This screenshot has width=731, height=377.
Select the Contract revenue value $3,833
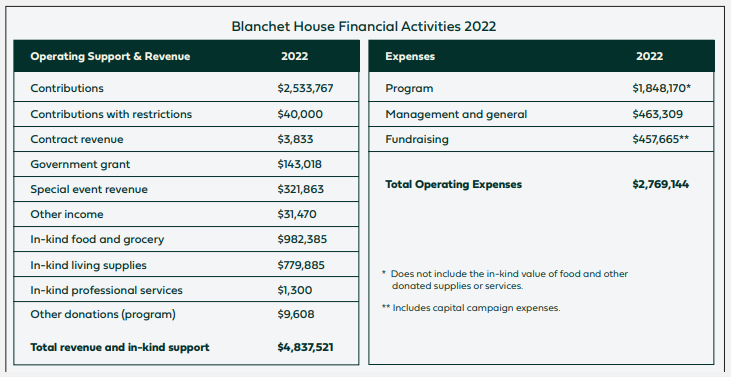pos(295,139)
